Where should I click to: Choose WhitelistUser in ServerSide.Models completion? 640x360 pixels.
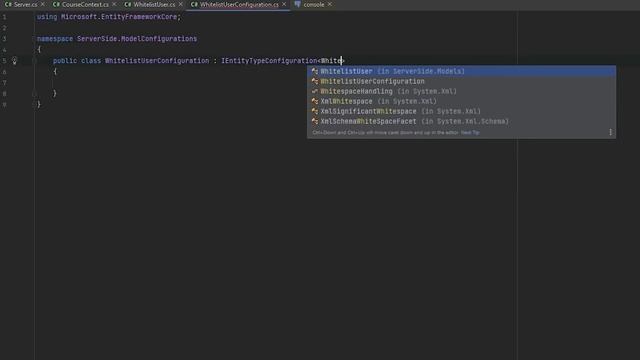point(461,71)
